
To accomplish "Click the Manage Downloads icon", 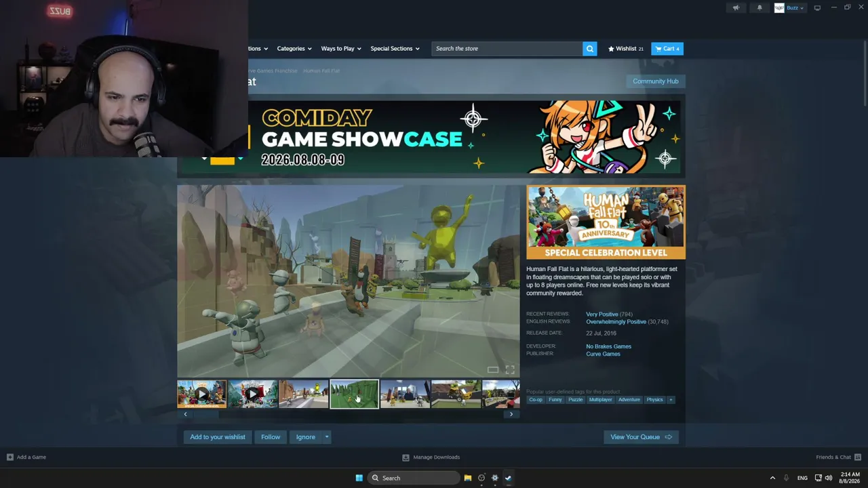I will click(x=406, y=457).
